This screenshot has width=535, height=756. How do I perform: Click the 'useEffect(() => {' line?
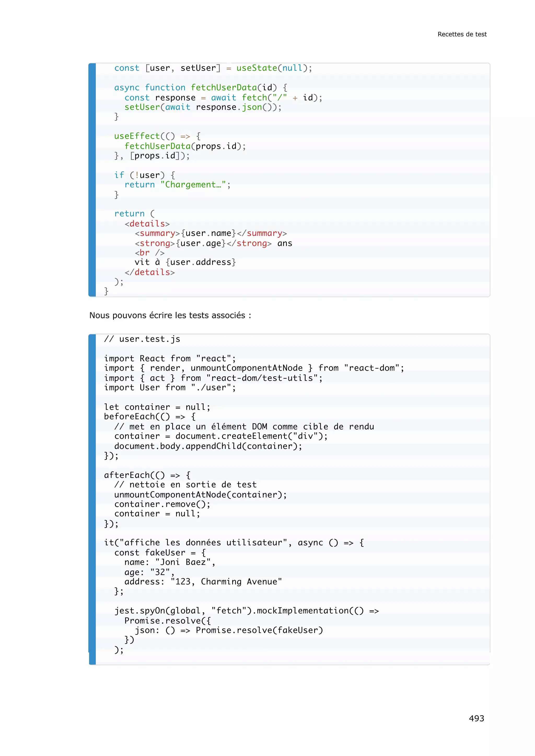coord(158,136)
